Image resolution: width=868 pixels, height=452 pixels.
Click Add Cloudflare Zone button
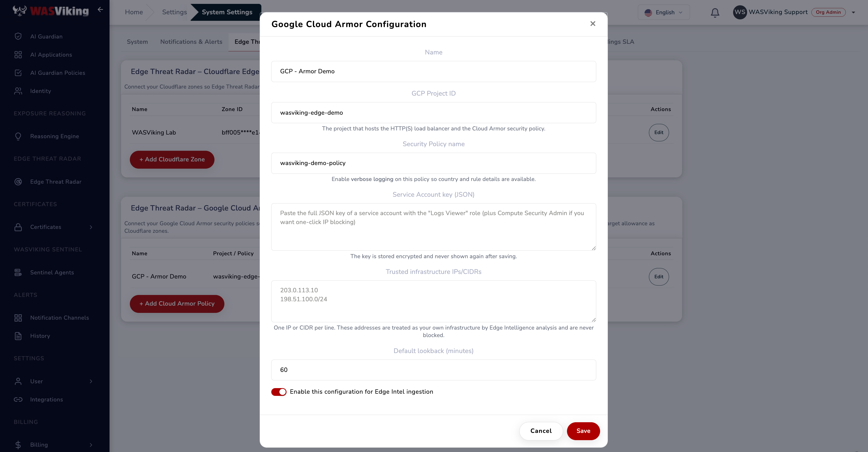pos(172,159)
